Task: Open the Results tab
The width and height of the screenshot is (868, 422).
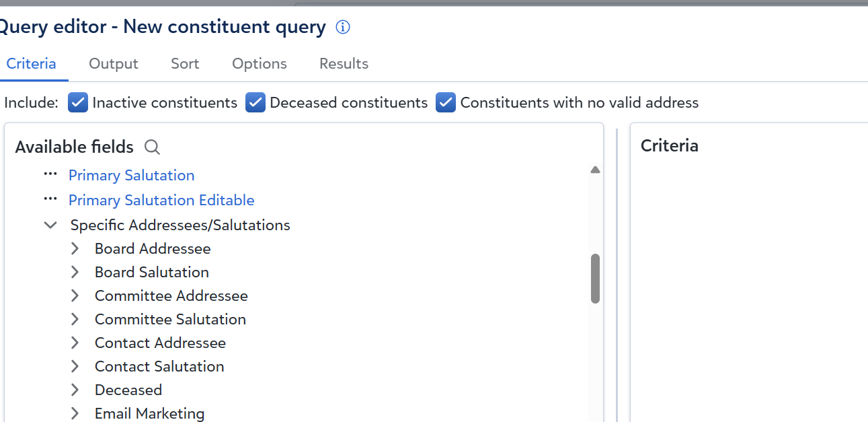Action: click(x=344, y=64)
